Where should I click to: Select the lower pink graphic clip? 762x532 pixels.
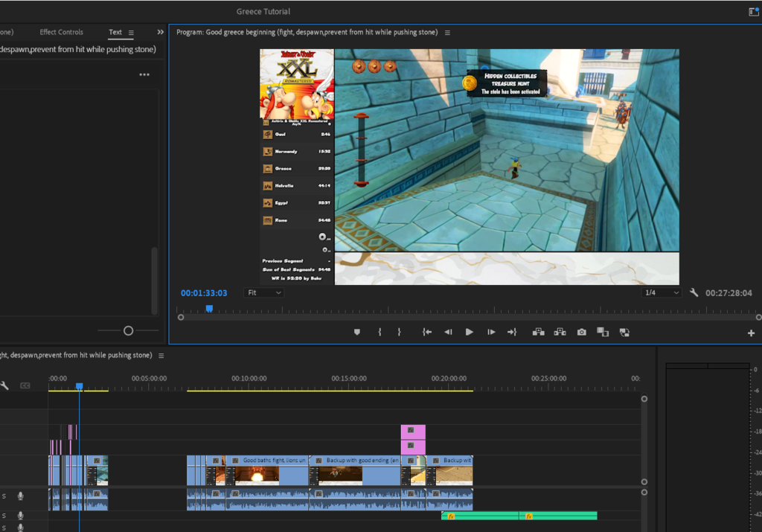(x=413, y=447)
